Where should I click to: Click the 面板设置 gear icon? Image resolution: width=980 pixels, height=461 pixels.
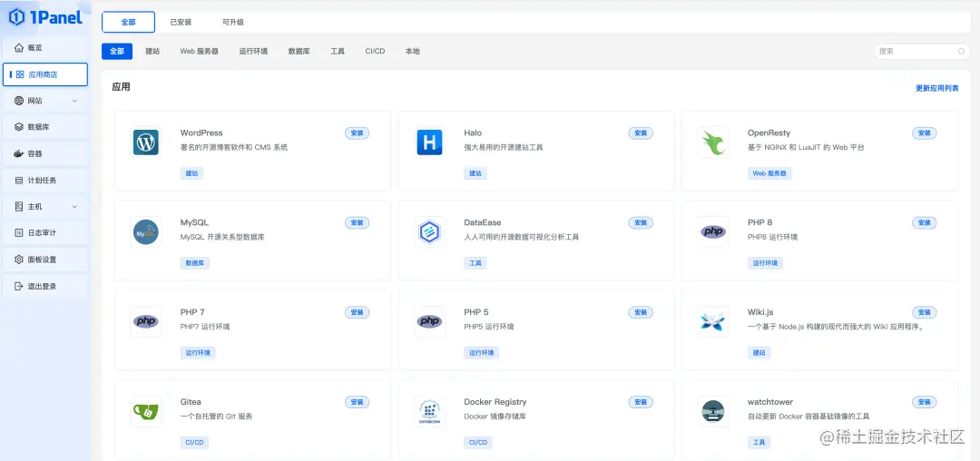[19, 260]
